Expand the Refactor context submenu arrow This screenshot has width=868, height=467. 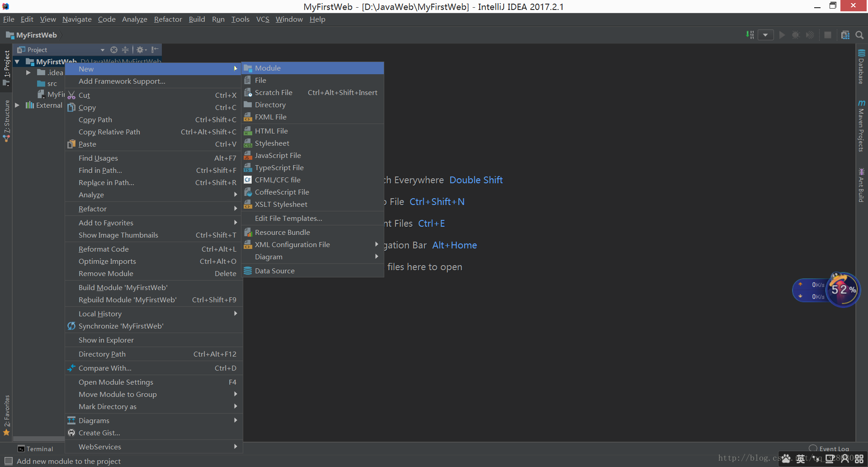[x=236, y=209]
